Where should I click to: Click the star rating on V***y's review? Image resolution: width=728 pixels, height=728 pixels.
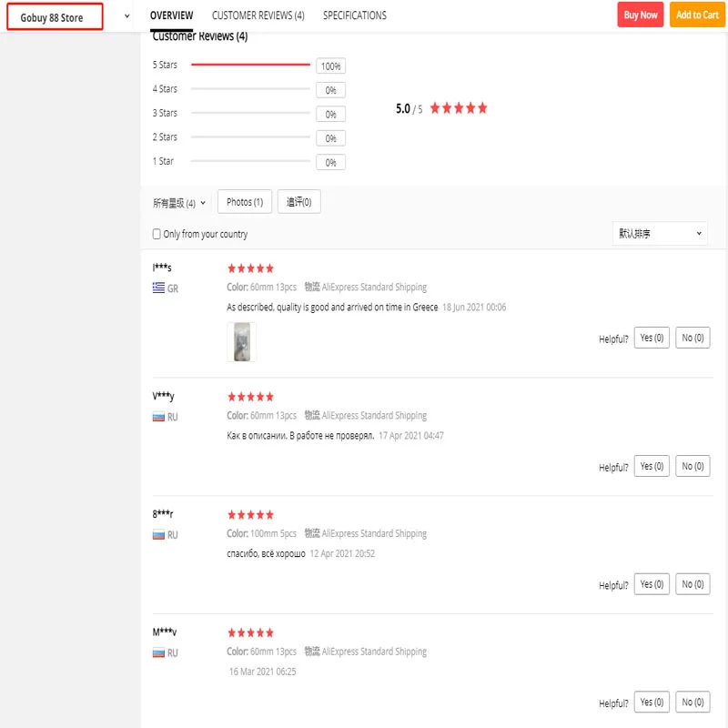click(250, 397)
